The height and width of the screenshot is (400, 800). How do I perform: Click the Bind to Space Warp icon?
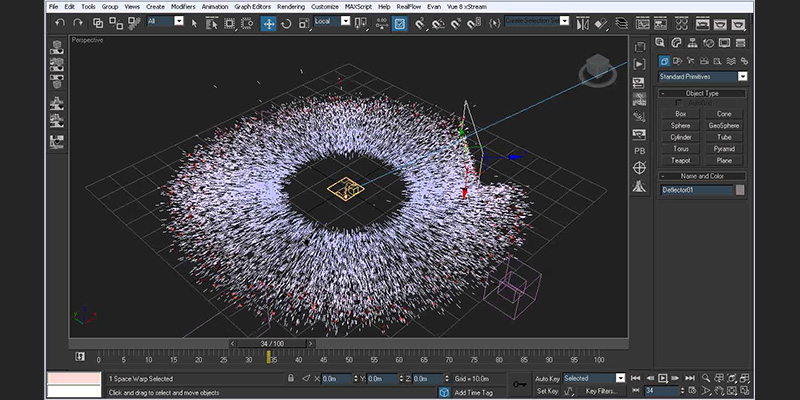coord(134,23)
